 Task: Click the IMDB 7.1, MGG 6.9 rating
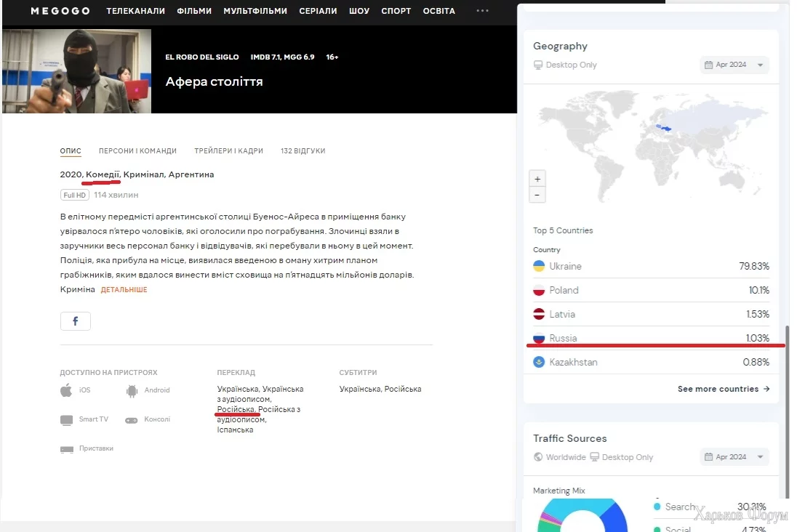click(x=283, y=57)
